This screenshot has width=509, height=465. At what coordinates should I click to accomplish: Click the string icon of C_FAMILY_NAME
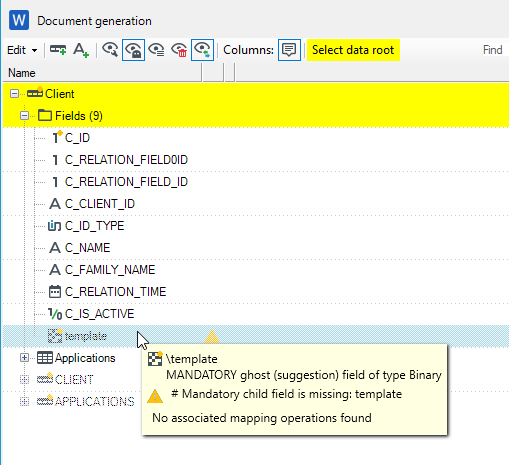point(55,270)
